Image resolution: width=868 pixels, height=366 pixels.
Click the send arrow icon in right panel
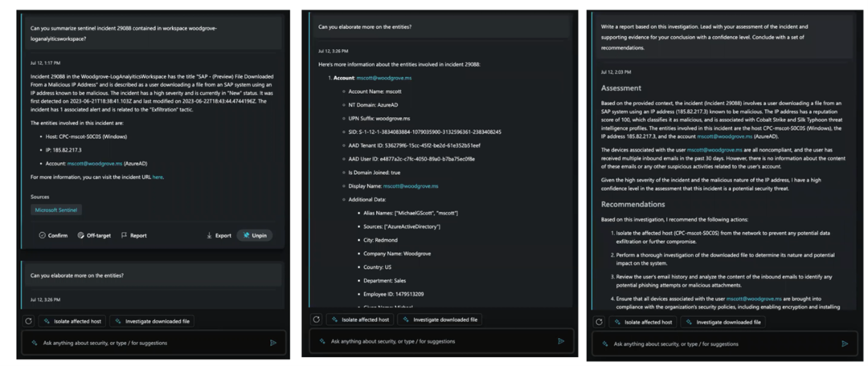click(845, 344)
